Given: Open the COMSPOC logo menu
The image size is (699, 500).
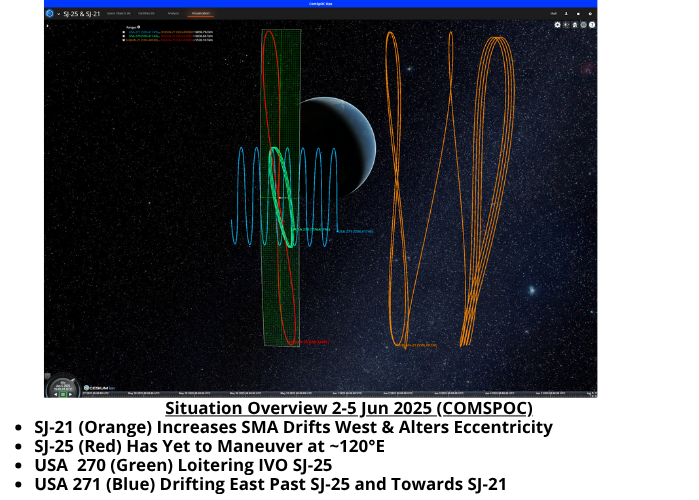Looking at the screenshot, I should [50, 15].
